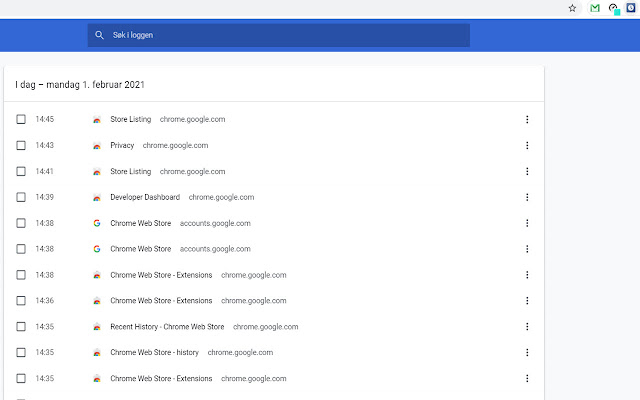Open the speedometer extension icon in the toolbar

click(613, 9)
